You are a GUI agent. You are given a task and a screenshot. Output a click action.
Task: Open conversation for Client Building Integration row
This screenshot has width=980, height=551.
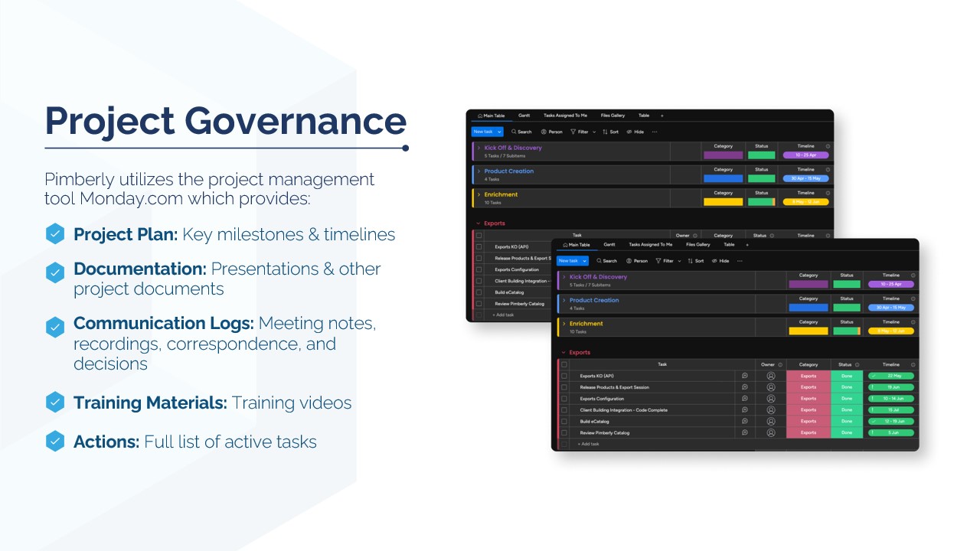click(745, 410)
